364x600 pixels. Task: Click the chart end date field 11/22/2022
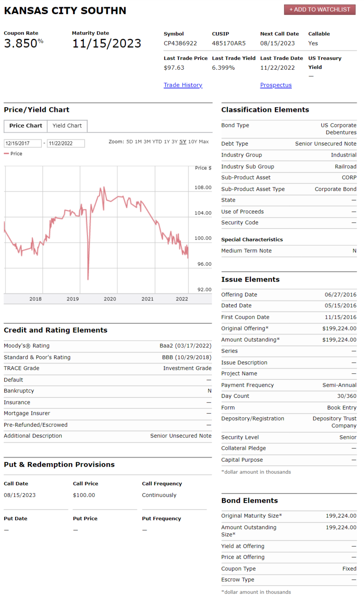click(66, 143)
